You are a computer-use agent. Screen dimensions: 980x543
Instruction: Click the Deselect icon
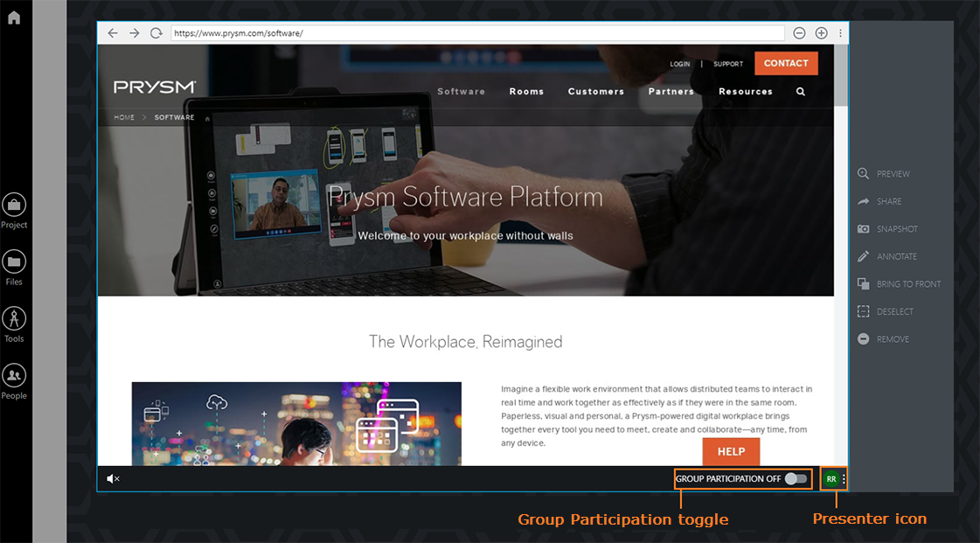[x=863, y=311]
